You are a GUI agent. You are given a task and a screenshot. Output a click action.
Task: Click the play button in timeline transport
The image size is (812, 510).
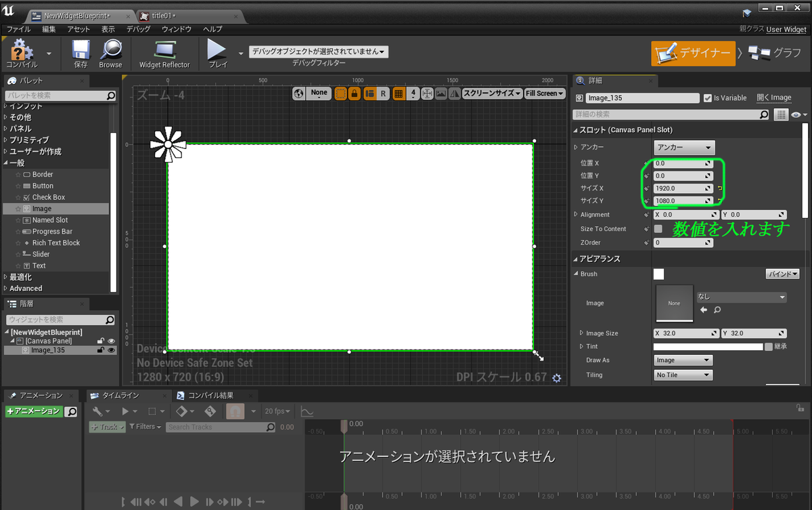(195, 502)
